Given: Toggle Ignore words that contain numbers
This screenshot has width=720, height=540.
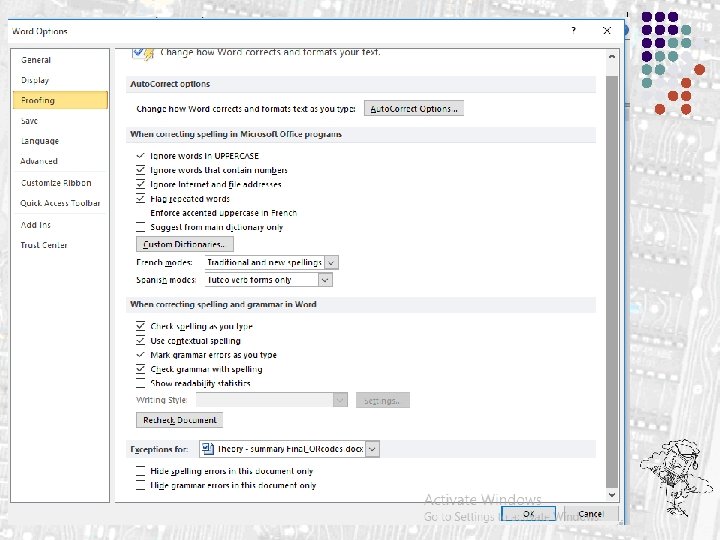Looking at the screenshot, I should click(x=141, y=170).
